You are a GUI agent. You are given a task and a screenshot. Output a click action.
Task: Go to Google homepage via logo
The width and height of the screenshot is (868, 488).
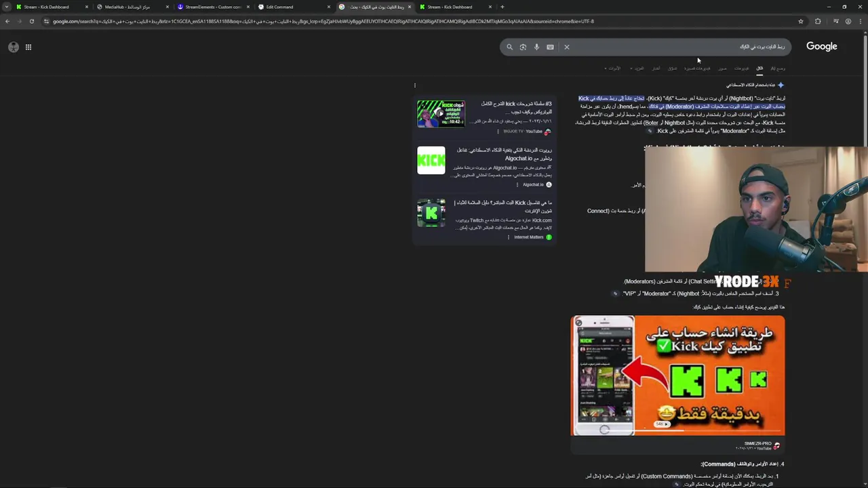pyautogui.click(x=821, y=46)
